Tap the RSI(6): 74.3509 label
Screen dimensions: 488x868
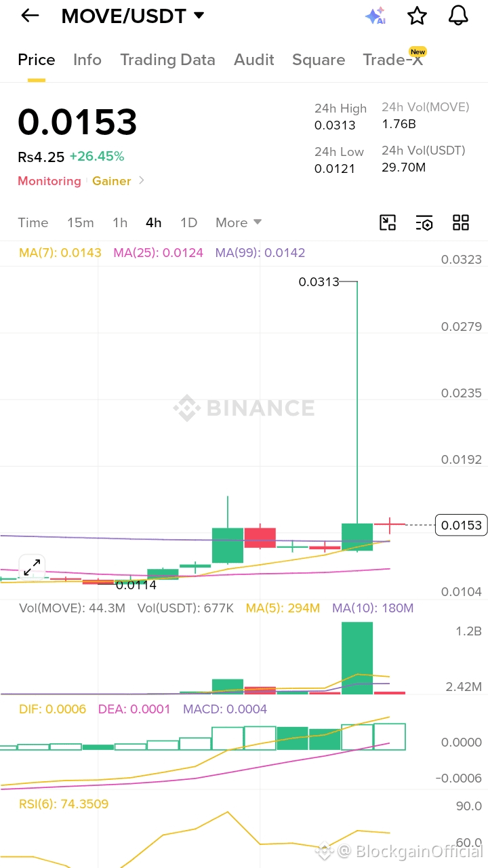(x=64, y=804)
